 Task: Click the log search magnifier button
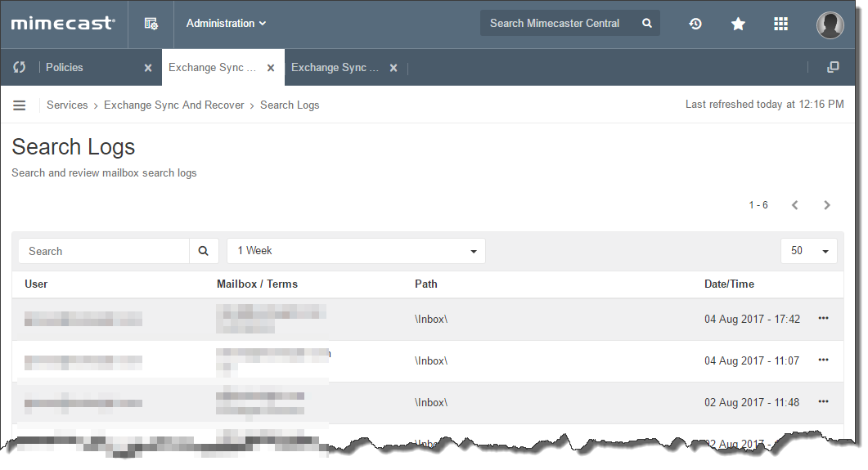(204, 251)
